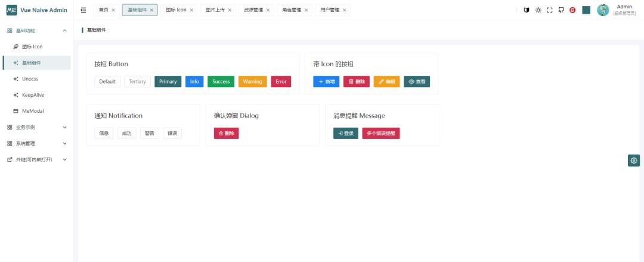The height and width of the screenshot is (262, 644).
Task: Click the 查看 eye icon button
Action: (417, 81)
